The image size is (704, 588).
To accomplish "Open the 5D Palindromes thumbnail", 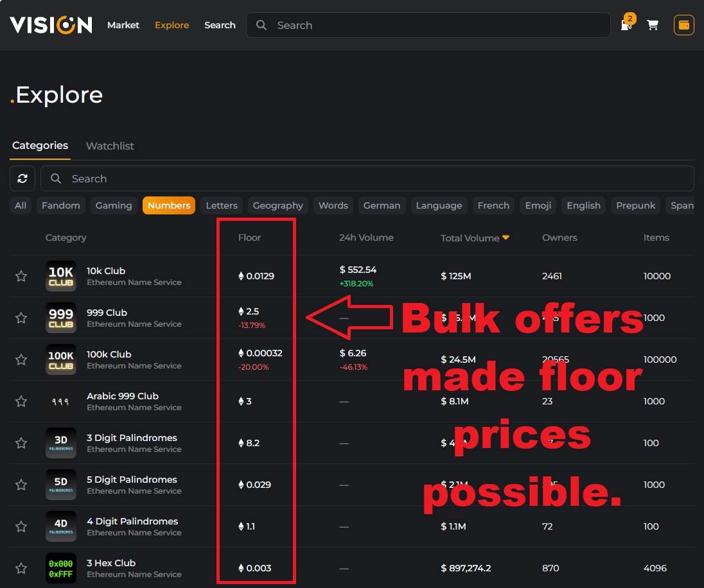I will (61, 485).
